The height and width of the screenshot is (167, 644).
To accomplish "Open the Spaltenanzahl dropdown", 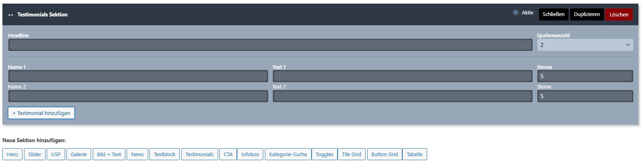I will 584,45.
